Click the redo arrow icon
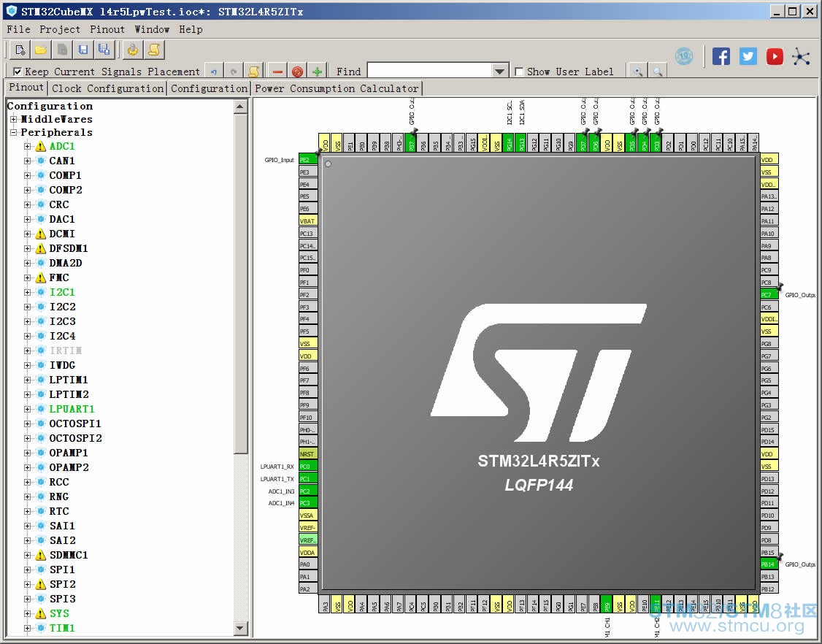Screen dimensions: 822x644 (x=234, y=72)
